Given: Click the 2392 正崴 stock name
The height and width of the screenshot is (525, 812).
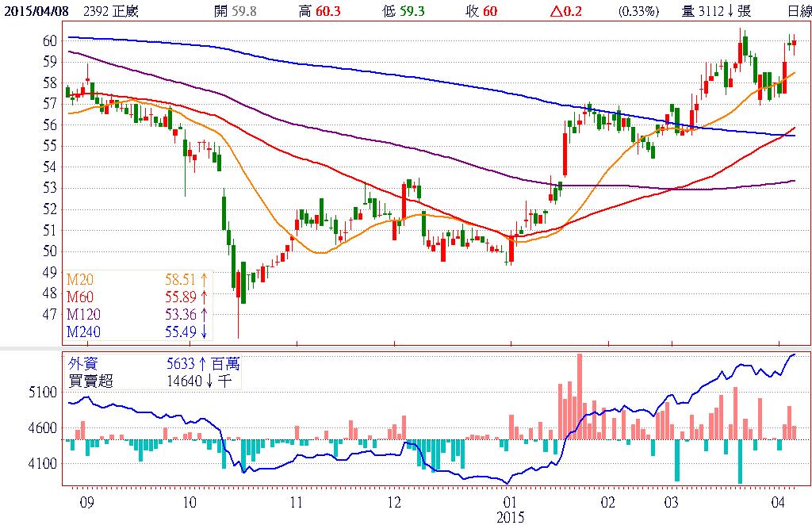Looking at the screenshot, I should click(x=116, y=11).
